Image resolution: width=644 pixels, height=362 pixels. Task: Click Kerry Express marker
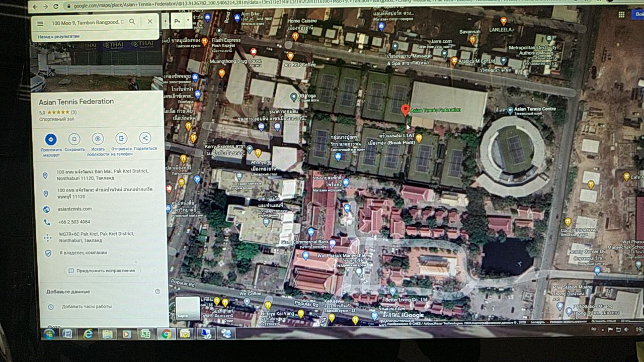click(250, 149)
